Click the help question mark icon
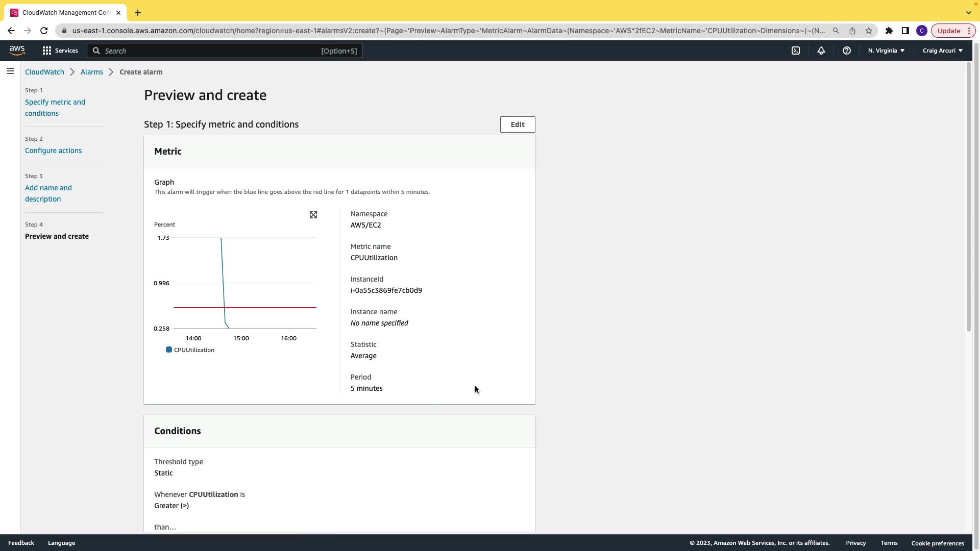Screen dimensions: 980x551 click(847, 51)
